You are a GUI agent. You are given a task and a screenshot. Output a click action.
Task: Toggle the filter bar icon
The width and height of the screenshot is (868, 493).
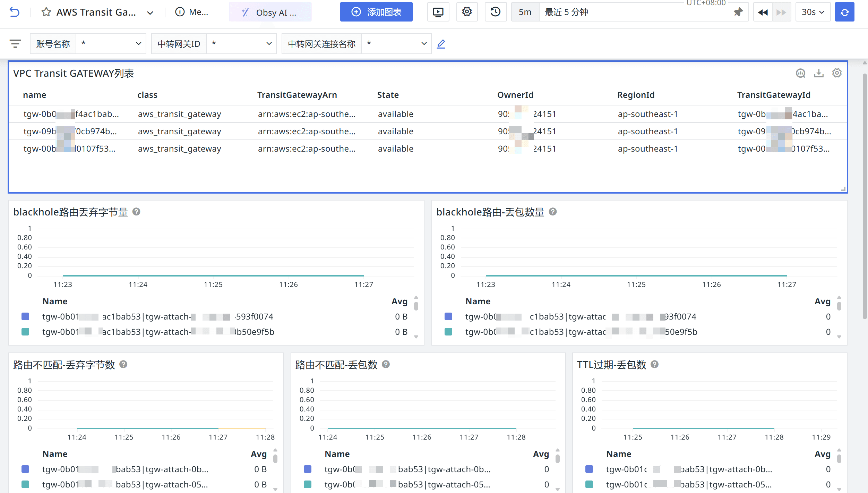15,44
